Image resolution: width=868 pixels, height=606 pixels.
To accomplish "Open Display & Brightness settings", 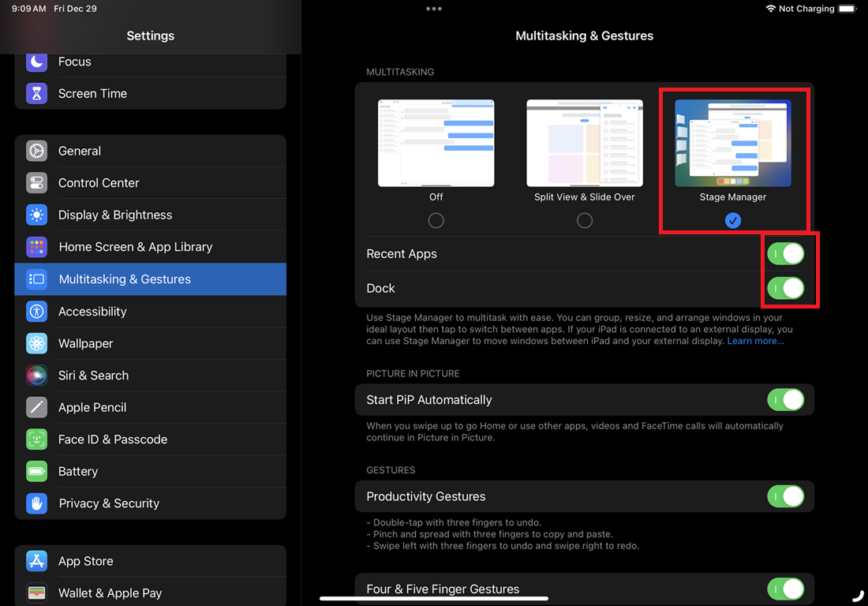I will coord(151,215).
